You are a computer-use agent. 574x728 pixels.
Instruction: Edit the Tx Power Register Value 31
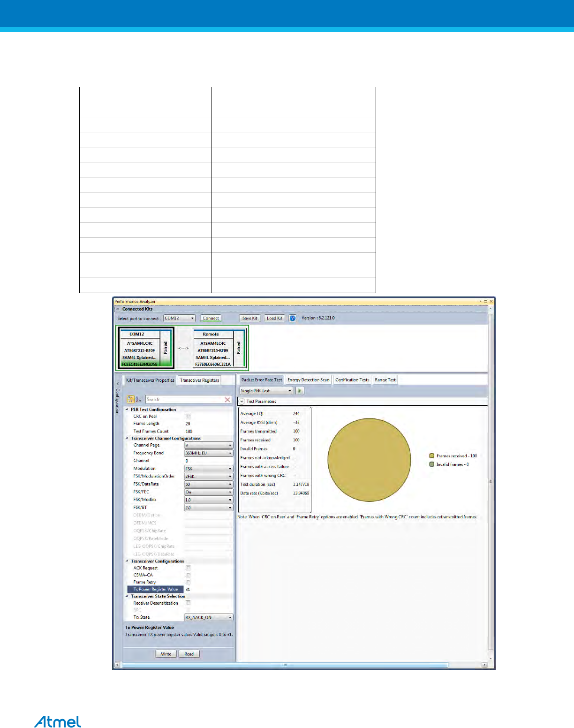[x=209, y=589]
